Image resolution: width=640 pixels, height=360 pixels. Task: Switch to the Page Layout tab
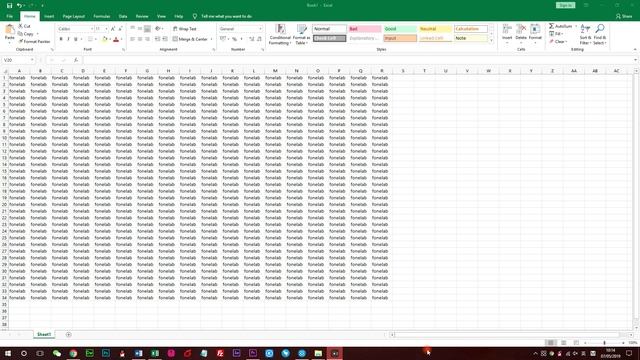coord(73,16)
